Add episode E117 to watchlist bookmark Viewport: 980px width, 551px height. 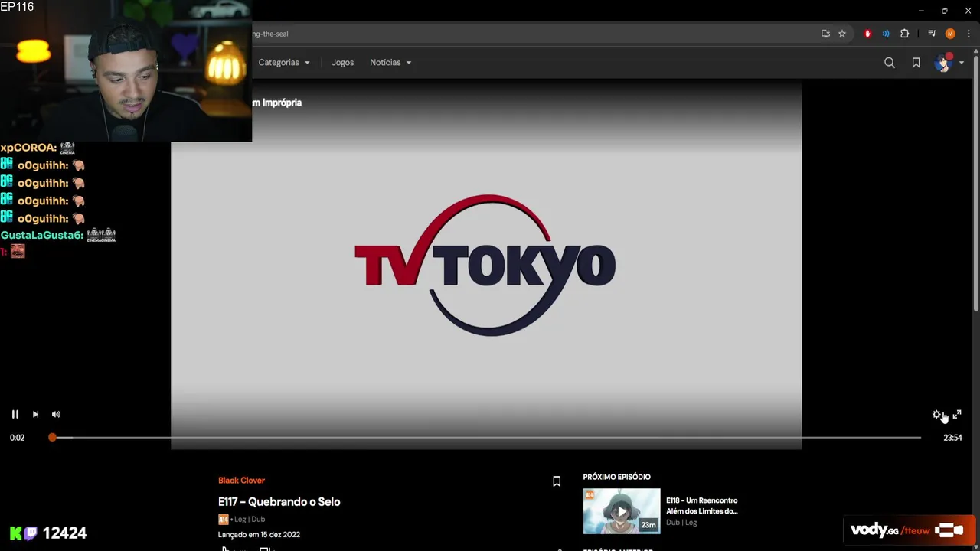(557, 481)
